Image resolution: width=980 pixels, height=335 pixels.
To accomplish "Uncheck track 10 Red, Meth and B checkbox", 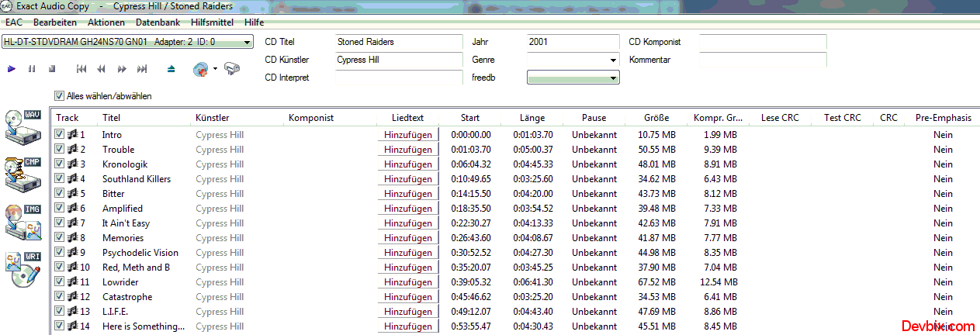I will pos(60,268).
